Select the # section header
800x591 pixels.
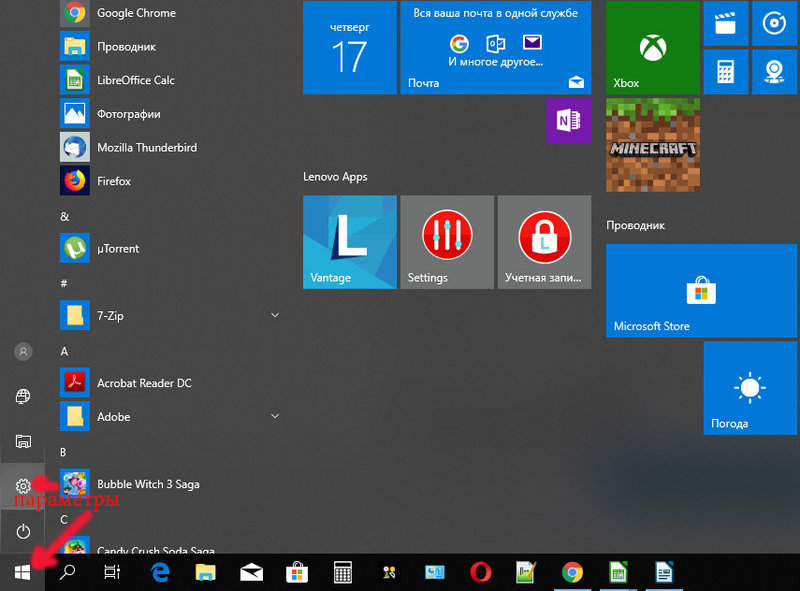pyautogui.click(x=64, y=283)
